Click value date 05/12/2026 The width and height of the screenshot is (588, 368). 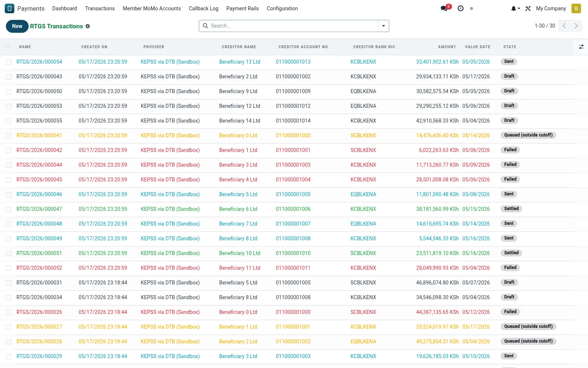pos(476,312)
